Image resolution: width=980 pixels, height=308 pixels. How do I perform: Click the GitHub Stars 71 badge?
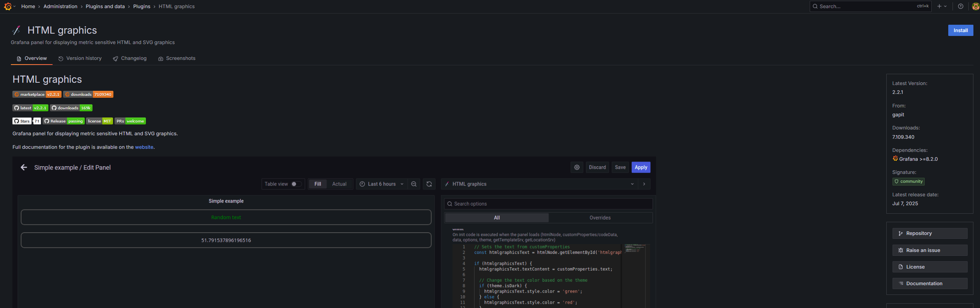(x=26, y=121)
